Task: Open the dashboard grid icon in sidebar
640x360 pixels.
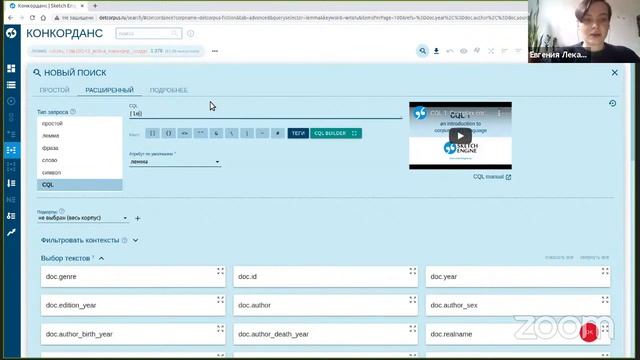Action: click(x=11, y=68)
